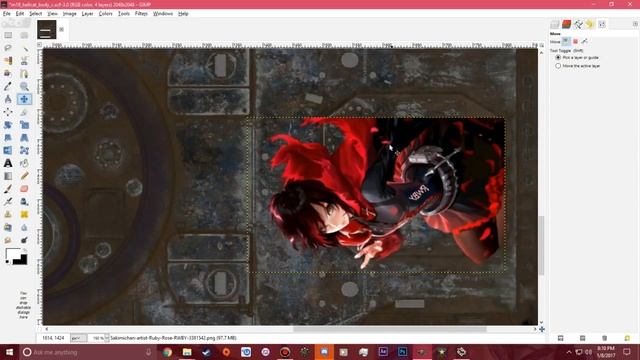Select the Dodge/Burn tool
Screen dimensions: 640x360
(24, 240)
